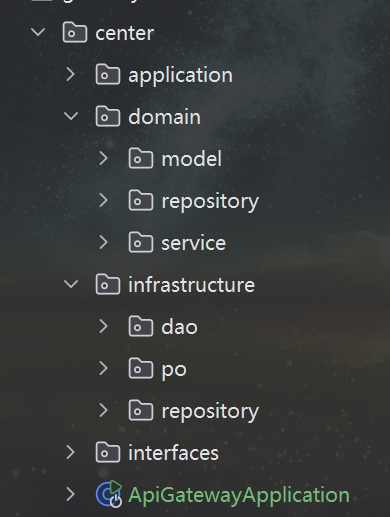Expand the service package chevron

[104, 242]
